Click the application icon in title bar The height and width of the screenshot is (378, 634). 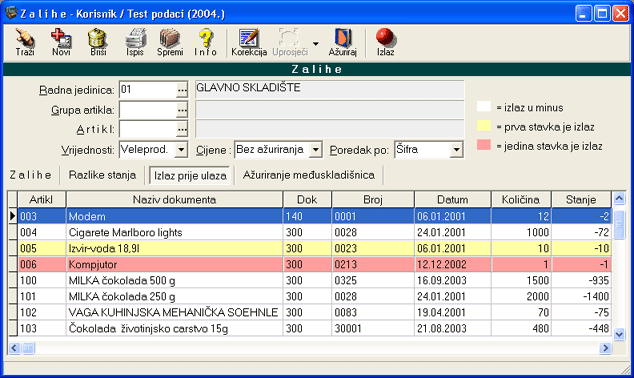pyautogui.click(x=11, y=13)
